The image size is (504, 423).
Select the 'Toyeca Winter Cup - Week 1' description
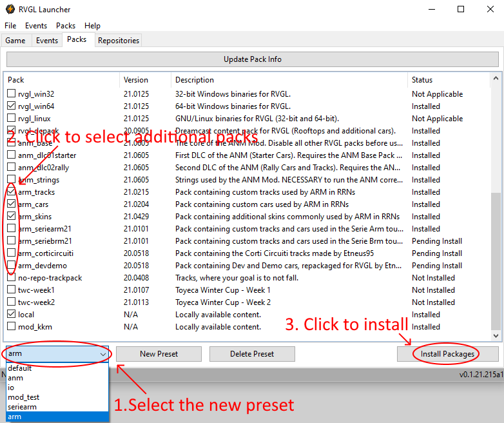click(x=223, y=290)
